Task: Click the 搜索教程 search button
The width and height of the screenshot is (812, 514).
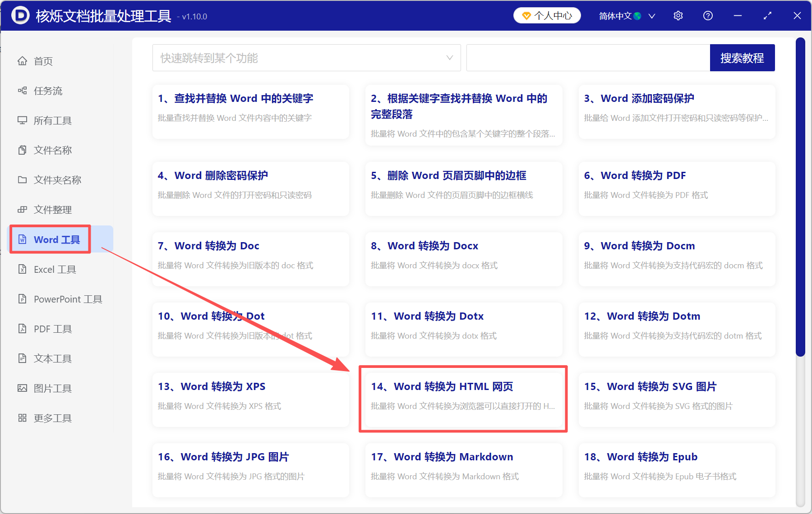Action: pyautogui.click(x=742, y=58)
